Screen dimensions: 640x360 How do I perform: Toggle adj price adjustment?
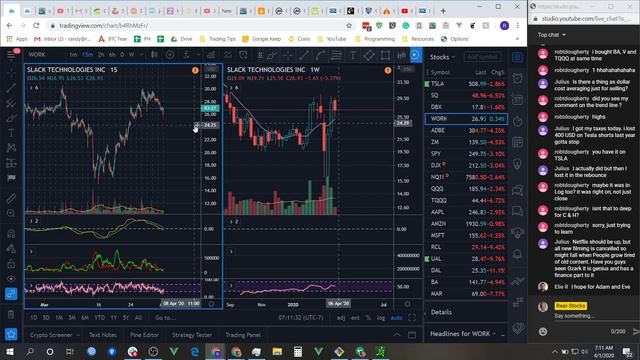pos(341,318)
